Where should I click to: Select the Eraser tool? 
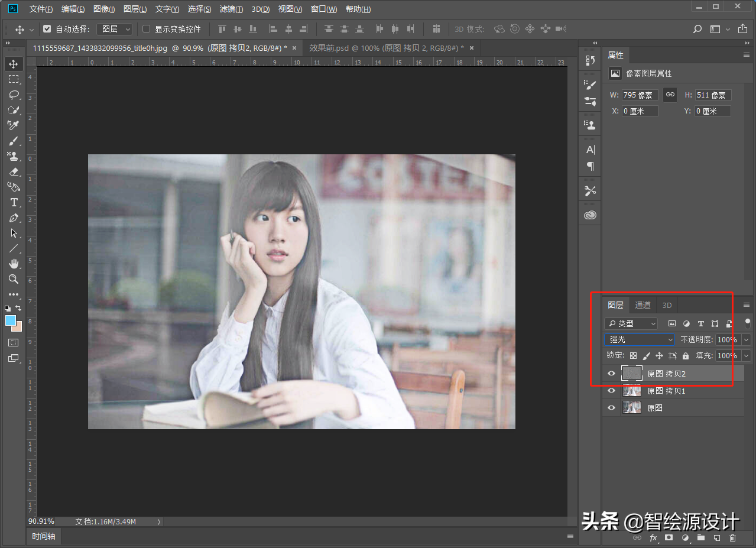(14, 171)
